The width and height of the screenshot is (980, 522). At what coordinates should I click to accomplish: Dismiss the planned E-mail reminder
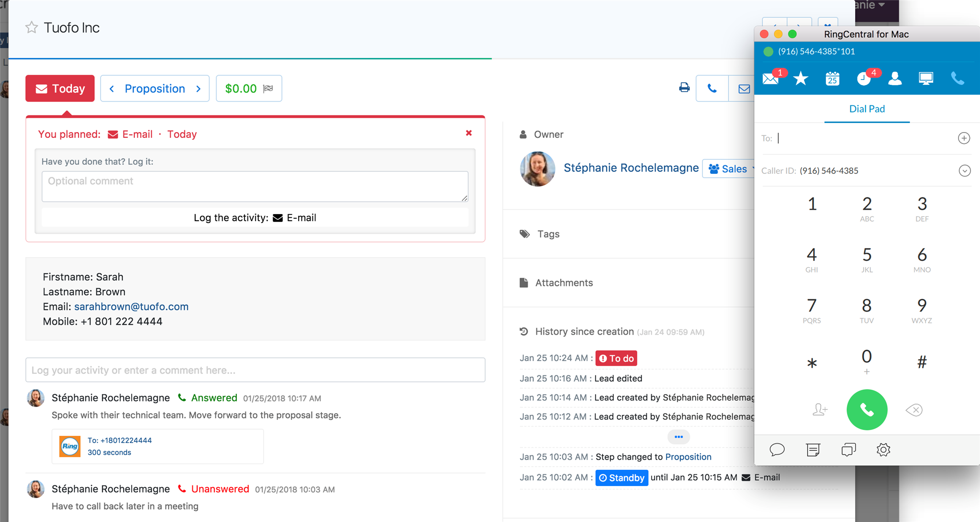coord(469,133)
